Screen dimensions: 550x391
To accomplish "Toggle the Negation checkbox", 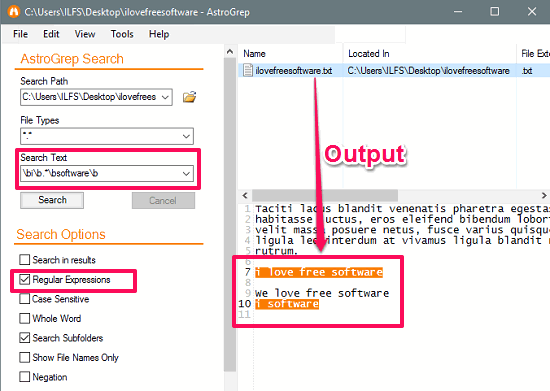I will [25, 377].
